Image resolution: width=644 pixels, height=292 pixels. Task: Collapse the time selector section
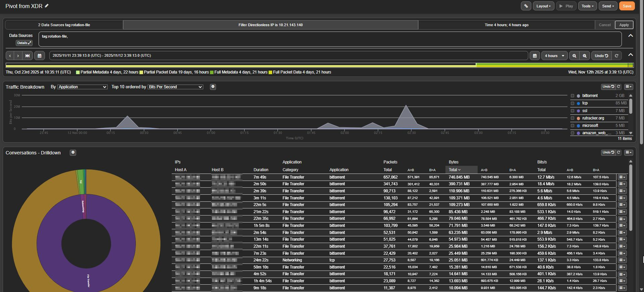(631, 55)
